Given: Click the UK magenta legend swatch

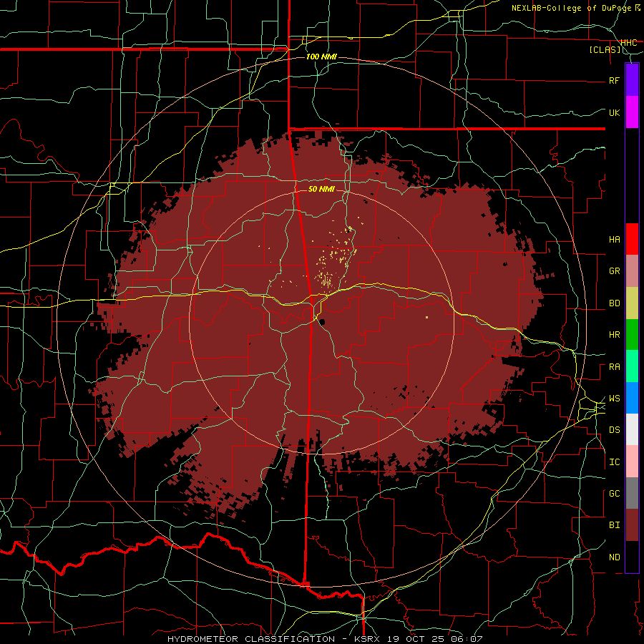Looking at the screenshot, I should 632,112.
